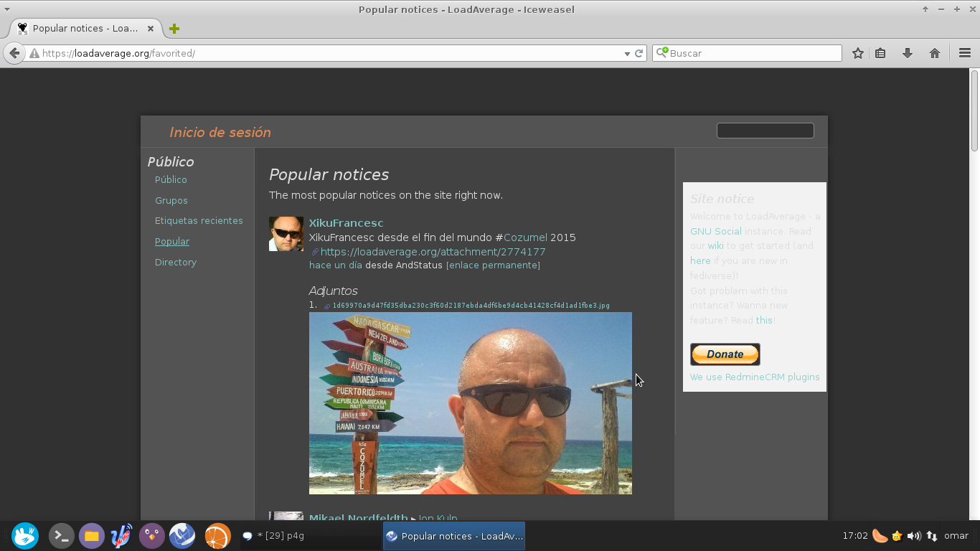The image size is (980, 551).
Task: Open the GNU Social link in site notice
Action: tap(716, 231)
